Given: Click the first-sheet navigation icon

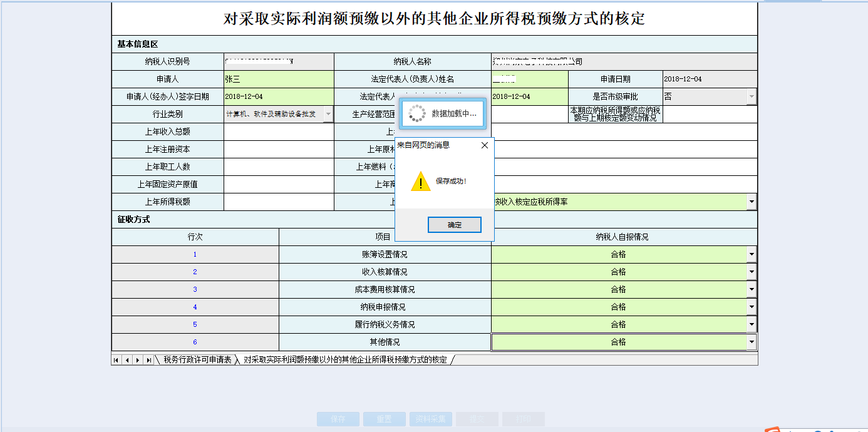Looking at the screenshot, I should 116,359.
